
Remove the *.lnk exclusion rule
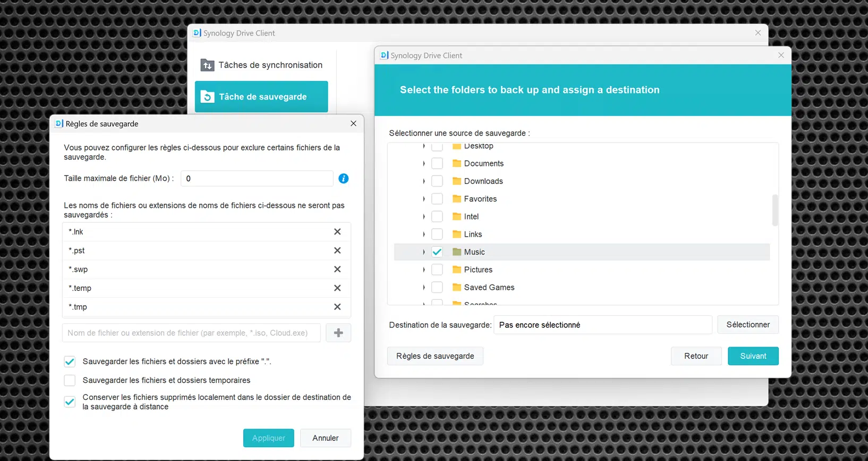(x=337, y=232)
